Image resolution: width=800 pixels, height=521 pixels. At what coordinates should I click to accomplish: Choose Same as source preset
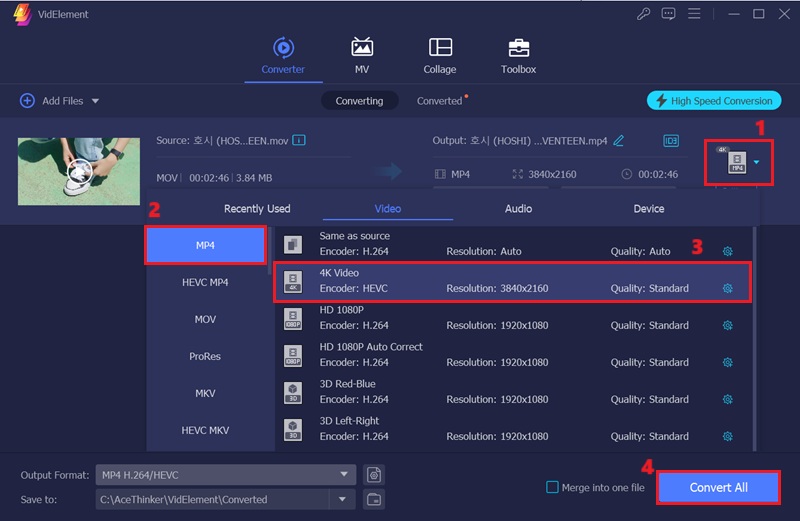coord(513,244)
